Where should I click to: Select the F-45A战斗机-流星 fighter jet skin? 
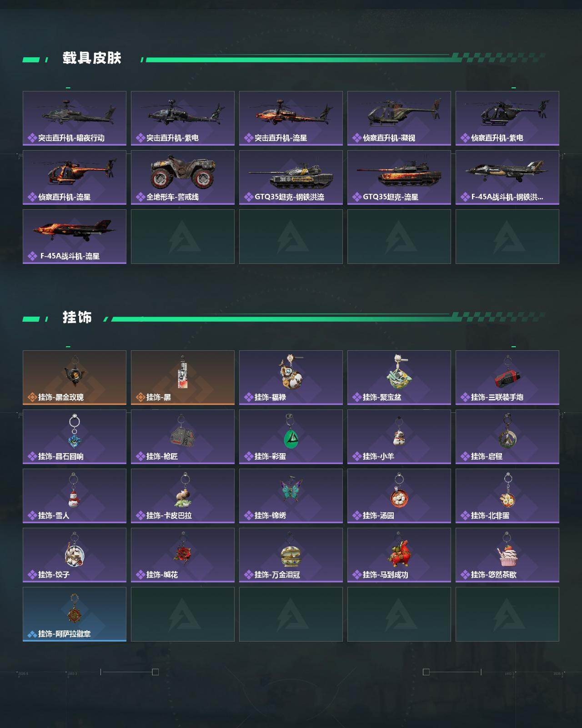coord(75,237)
